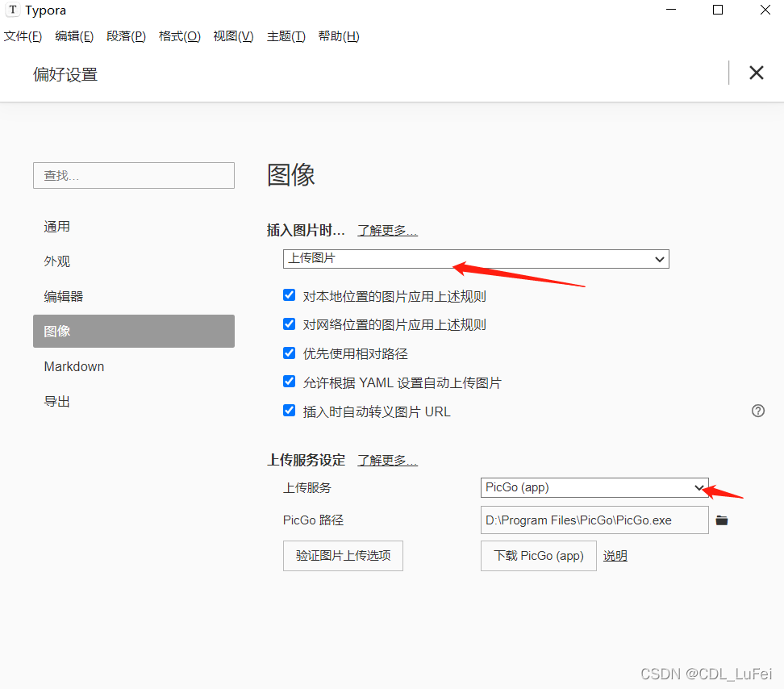
Task: Open the 编辑(E) menu
Action: 74,36
